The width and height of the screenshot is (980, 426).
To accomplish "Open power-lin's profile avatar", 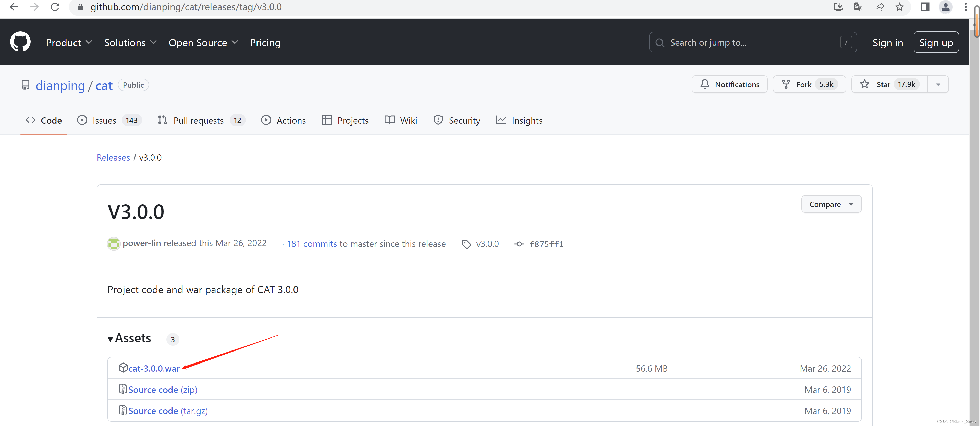I will point(113,243).
